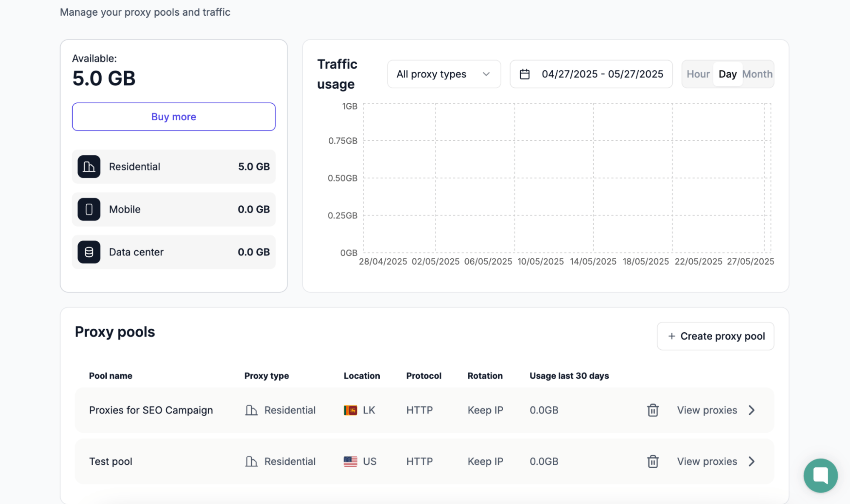Delete the Test pool with trash icon
This screenshot has height=504, width=850.
click(653, 461)
